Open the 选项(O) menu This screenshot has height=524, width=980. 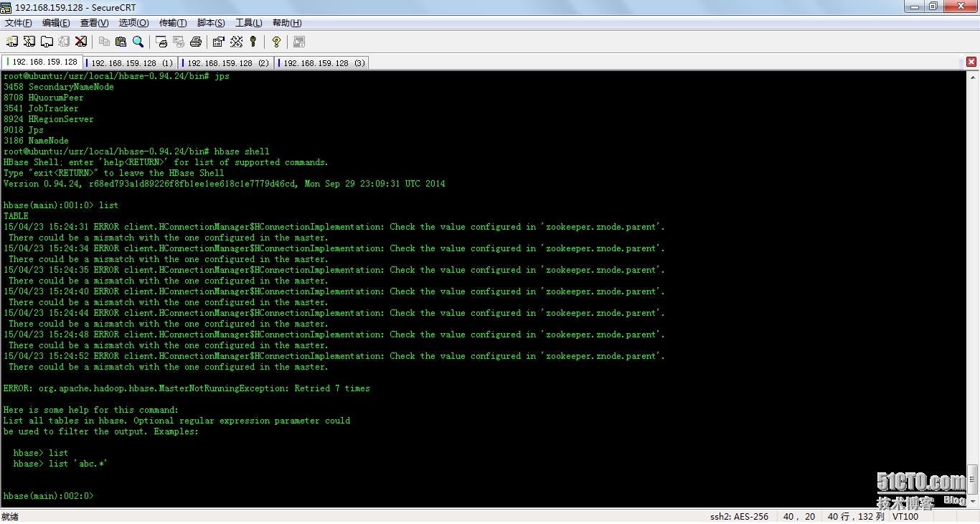tap(133, 23)
